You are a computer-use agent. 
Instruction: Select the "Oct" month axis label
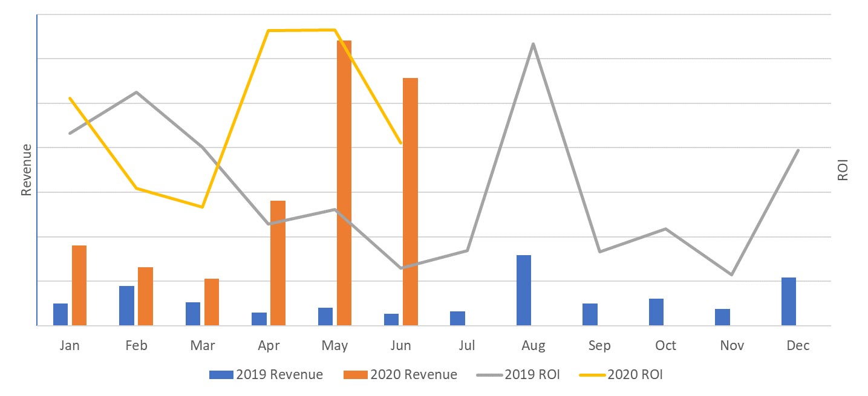[665, 346]
